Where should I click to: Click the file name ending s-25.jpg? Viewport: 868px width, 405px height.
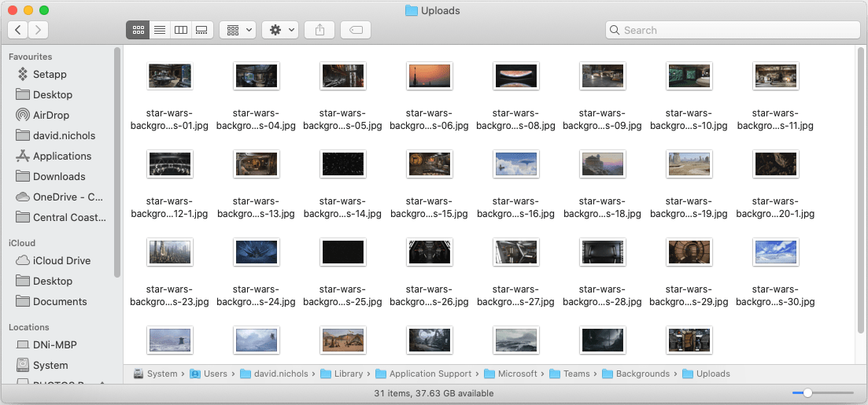[x=342, y=296]
